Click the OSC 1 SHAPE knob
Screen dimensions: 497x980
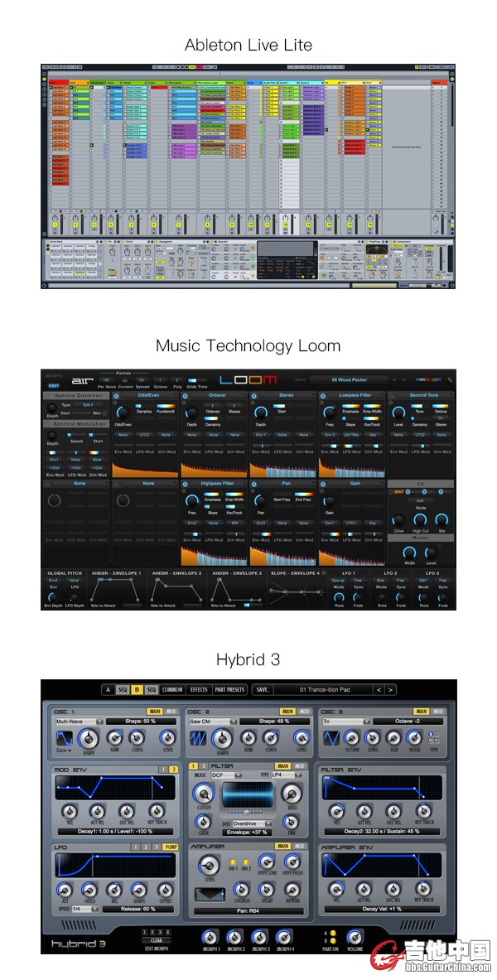point(89,739)
